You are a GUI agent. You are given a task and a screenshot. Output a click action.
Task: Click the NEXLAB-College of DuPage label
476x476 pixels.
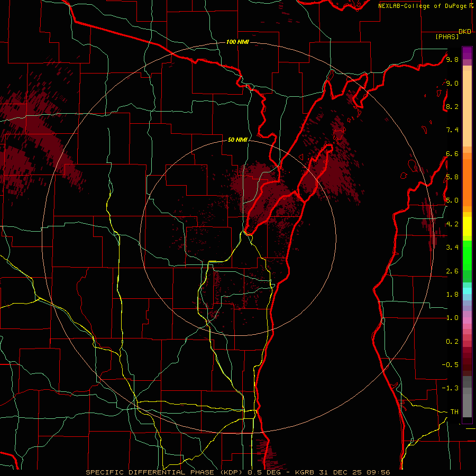click(423, 6)
